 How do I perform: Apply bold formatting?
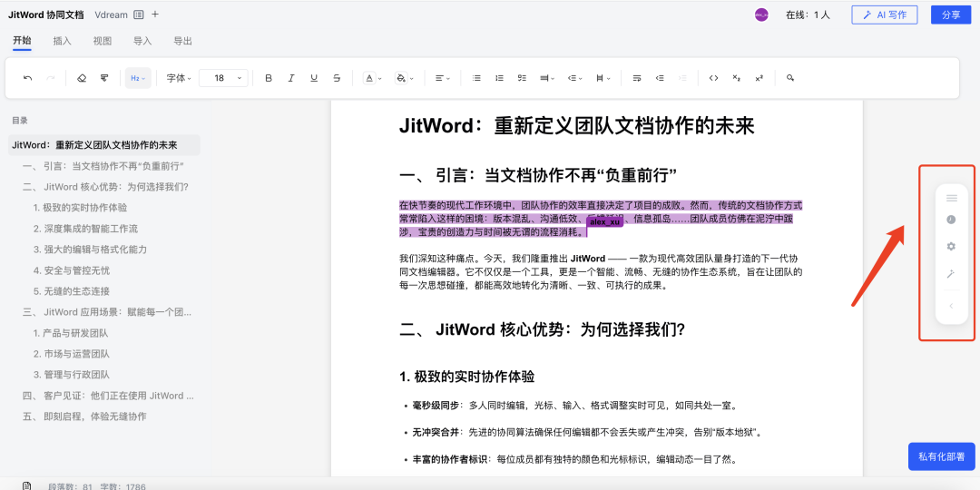pos(269,78)
